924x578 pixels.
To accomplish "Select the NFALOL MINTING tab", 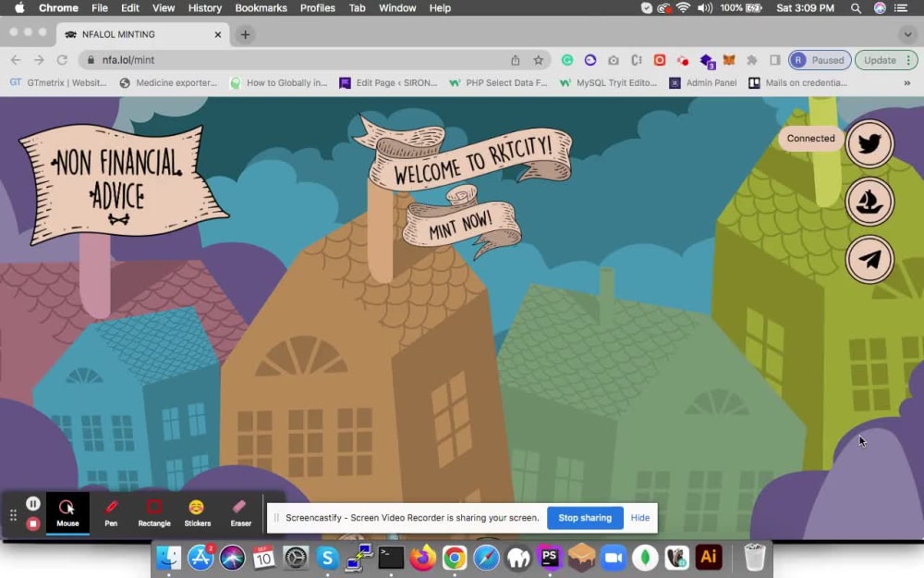I will pos(141,35).
